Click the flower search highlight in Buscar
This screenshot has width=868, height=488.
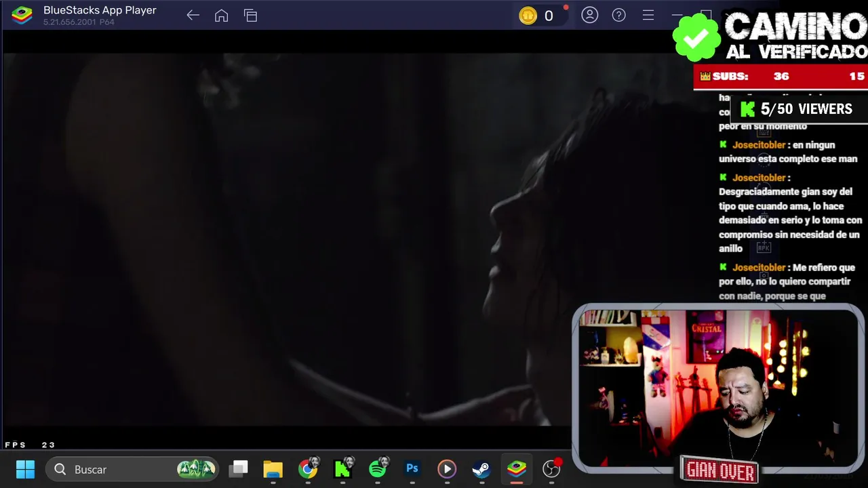tap(196, 469)
